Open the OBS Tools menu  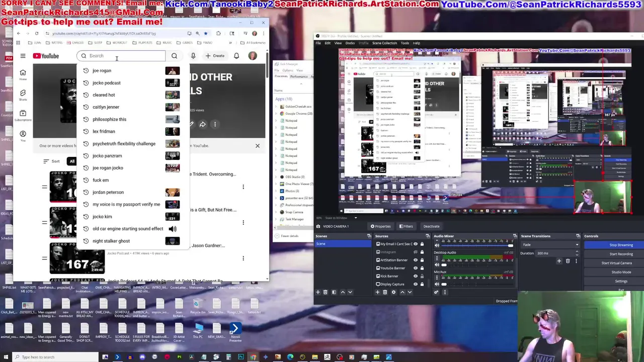[405, 43]
